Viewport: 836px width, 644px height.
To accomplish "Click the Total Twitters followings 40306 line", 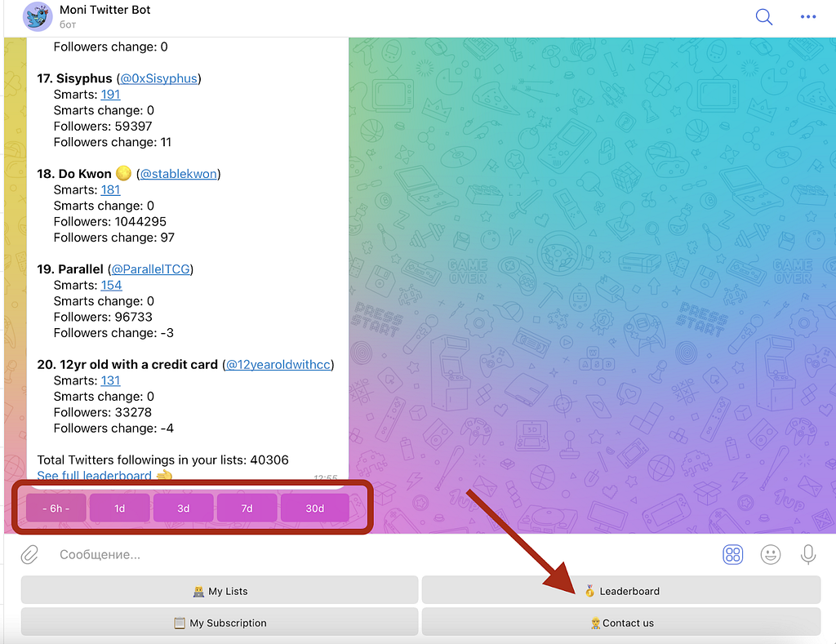I will click(x=162, y=460).
